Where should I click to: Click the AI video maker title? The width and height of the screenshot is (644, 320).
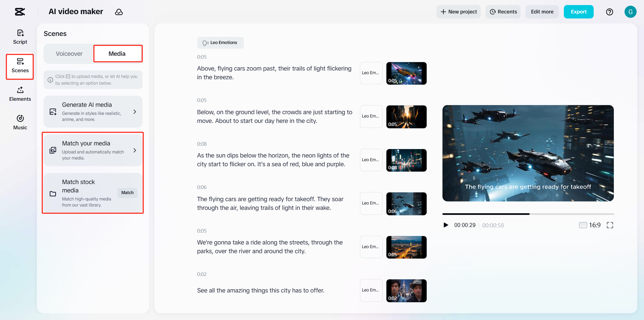pyautogui.click(x=76, y=12)
